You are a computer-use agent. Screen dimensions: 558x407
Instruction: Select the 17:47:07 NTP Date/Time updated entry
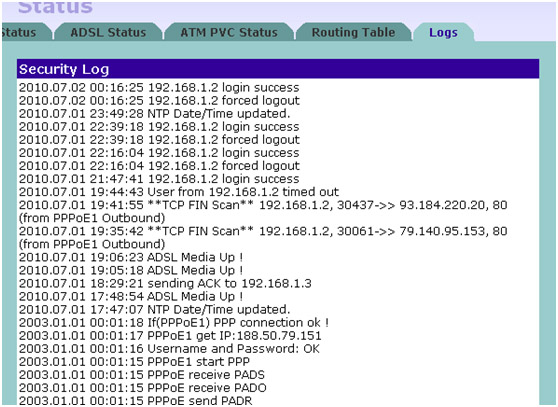(x=154, y=310)
